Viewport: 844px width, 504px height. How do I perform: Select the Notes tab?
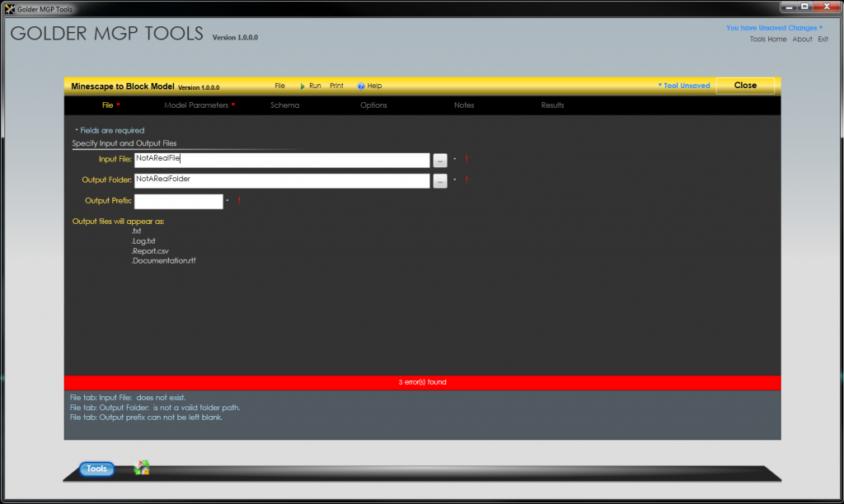tap(464, 105)
